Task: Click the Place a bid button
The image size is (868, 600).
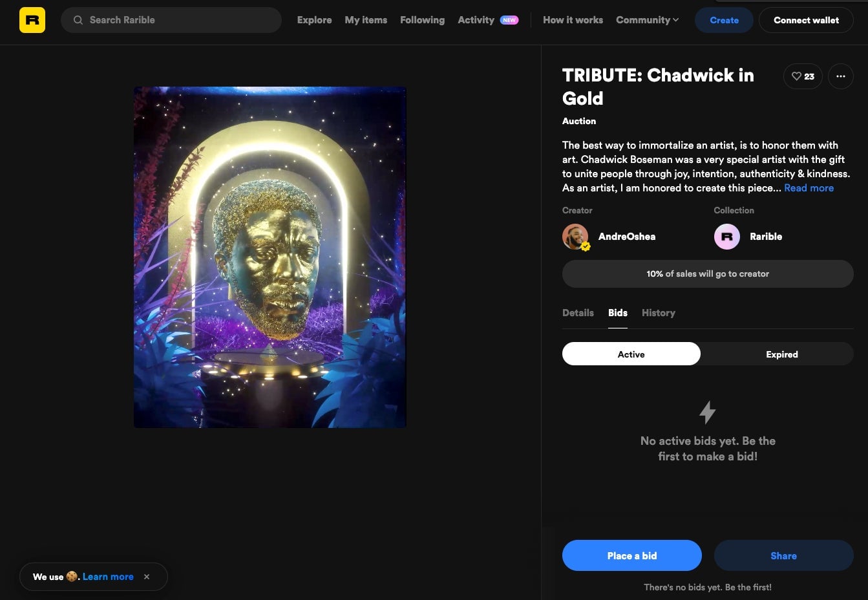Action: (x=631, y=555)
